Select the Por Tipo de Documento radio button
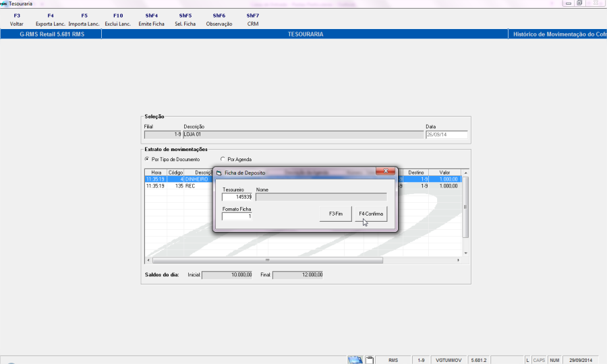 pos(147,159)
